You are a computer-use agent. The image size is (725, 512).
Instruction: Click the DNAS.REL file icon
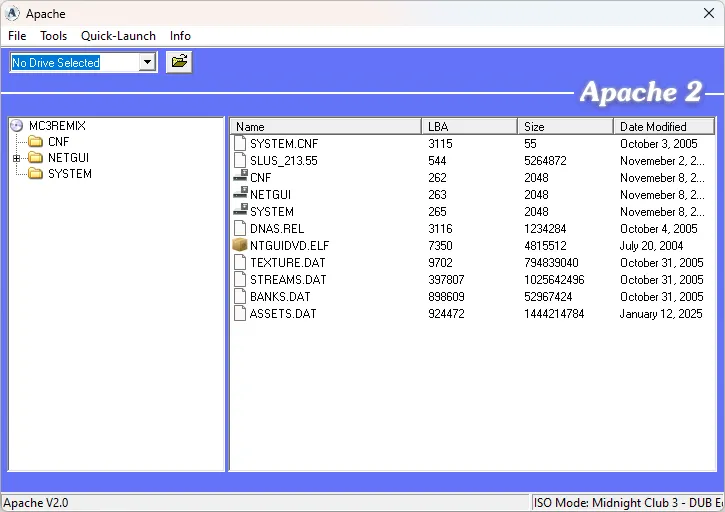tap(240, 228)
